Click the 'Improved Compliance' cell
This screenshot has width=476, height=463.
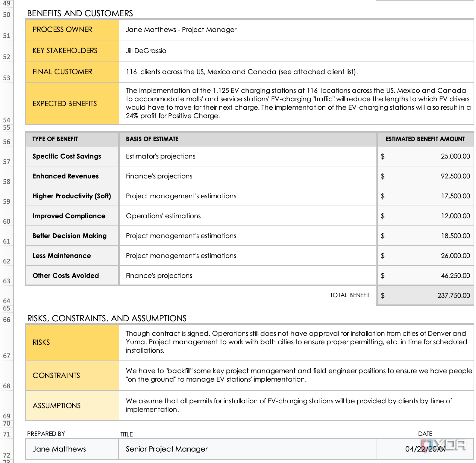point(72,216)
